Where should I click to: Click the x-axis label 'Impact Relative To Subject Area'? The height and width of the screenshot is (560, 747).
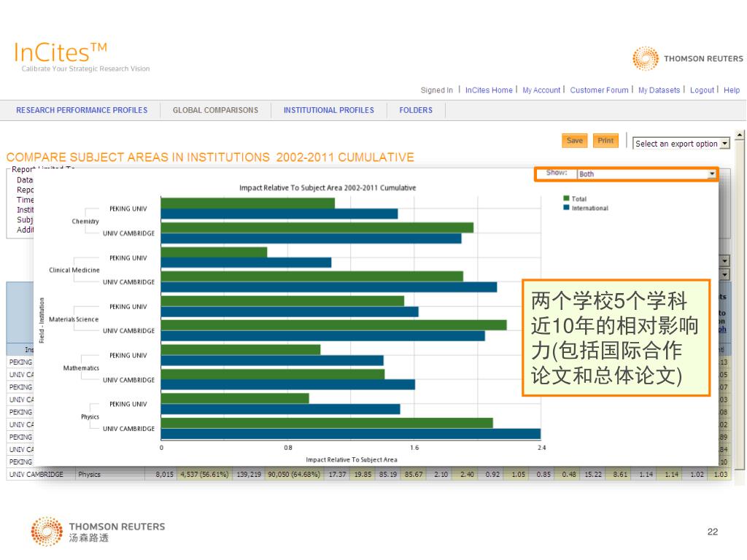pos(352,459)
